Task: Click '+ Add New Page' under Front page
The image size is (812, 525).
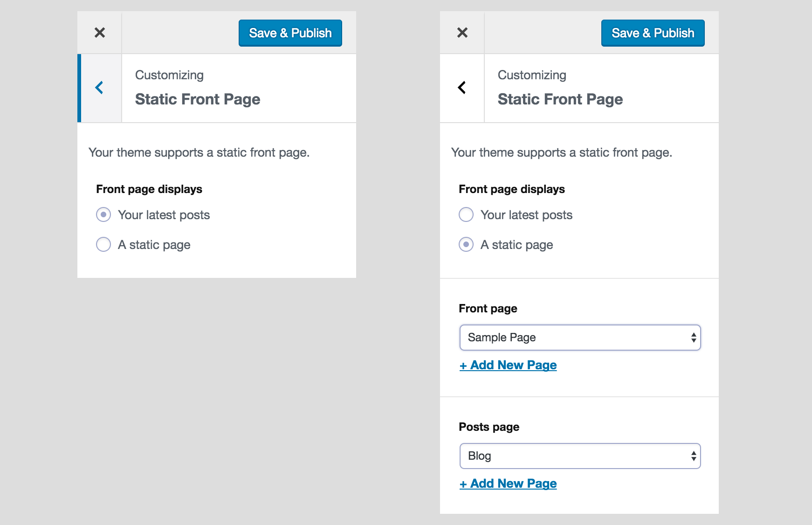Action: point(508,365)
